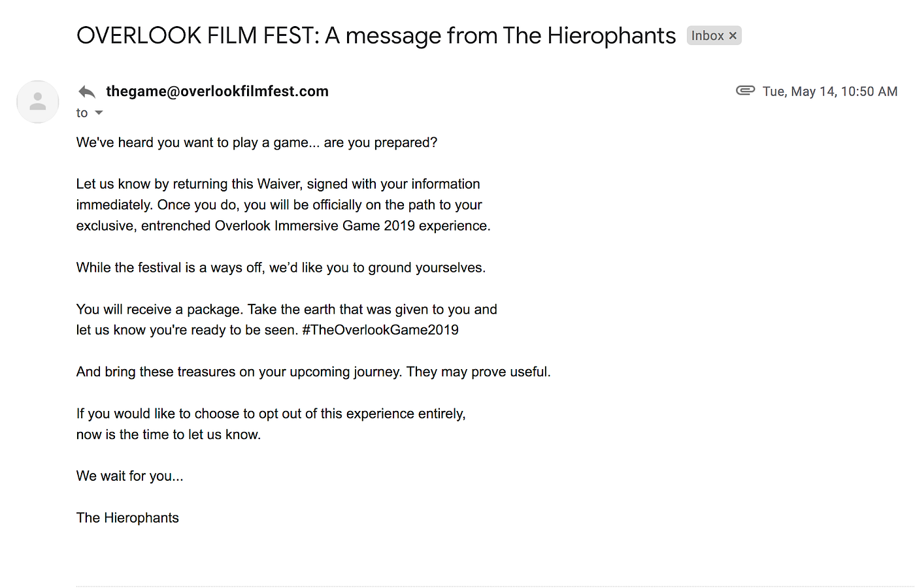Remove the Inbox label with its x
The width and height of the screenshot is (915, 588).
pos(733,36)
